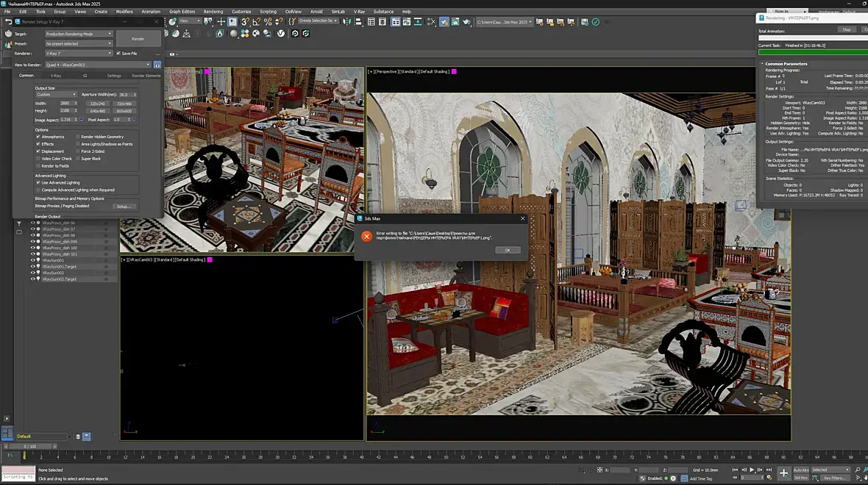The image size is (868, 485).
Task: Click the magenta swatch in Perspective viewport label
Action: coord(454,71)
